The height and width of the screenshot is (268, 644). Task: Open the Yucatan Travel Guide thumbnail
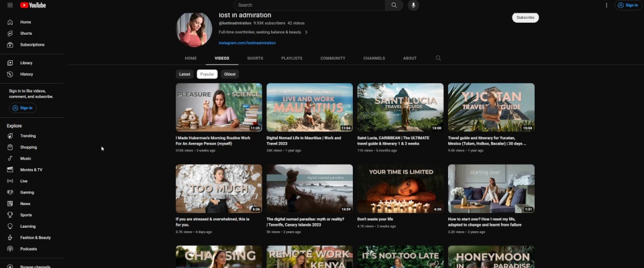[x=491, y=107]
